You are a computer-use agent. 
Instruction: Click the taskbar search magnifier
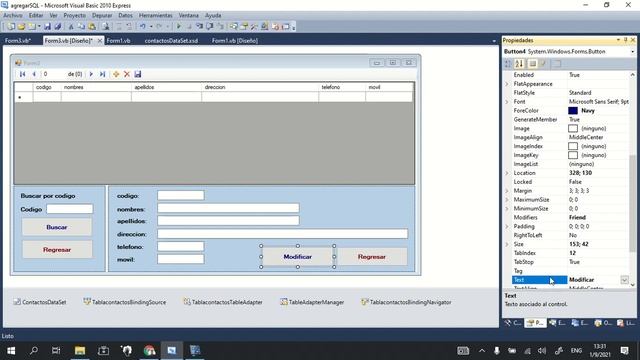34,351
